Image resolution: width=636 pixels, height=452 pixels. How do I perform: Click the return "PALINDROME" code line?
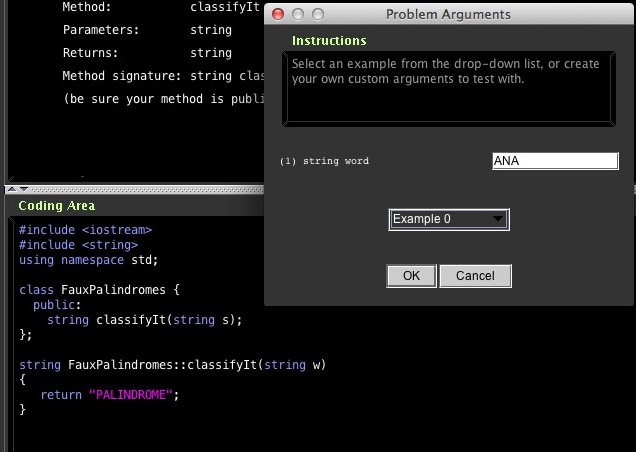pos(109,395)
